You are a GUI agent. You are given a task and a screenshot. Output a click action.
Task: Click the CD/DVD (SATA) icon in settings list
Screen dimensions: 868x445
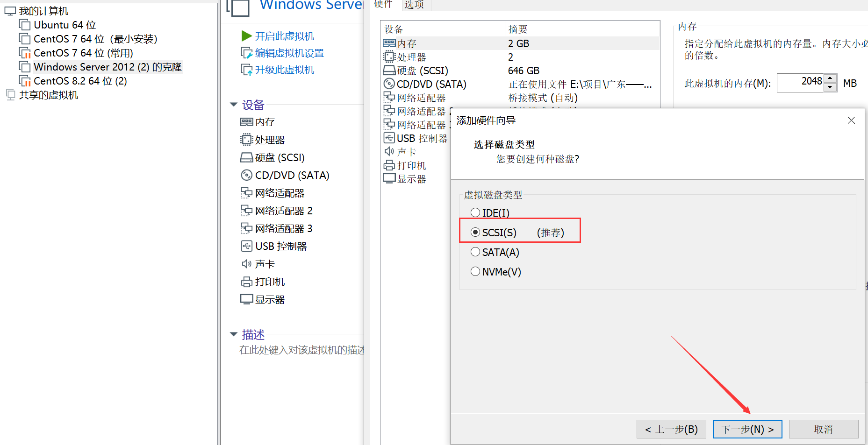pos(389,84)
